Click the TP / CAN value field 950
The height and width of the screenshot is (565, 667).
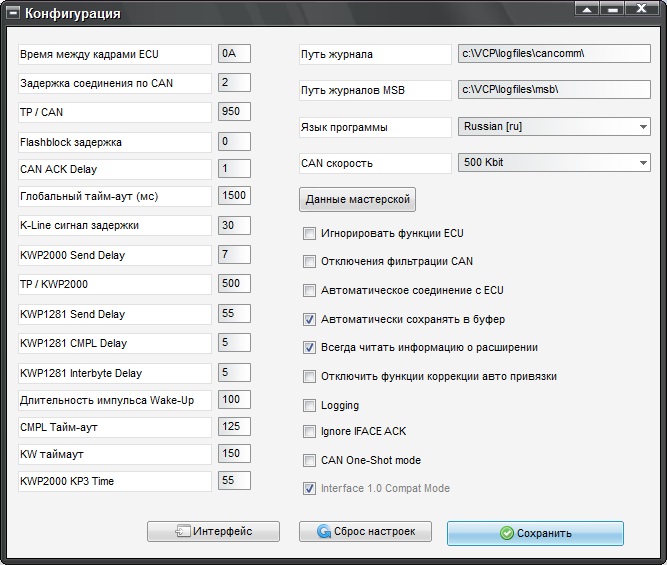click(234, 111)
